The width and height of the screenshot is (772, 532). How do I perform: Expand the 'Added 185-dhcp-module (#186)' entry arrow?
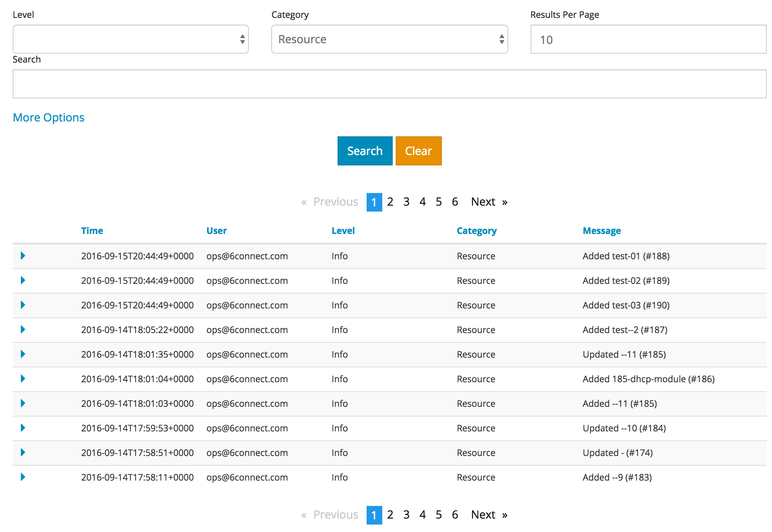23,379
